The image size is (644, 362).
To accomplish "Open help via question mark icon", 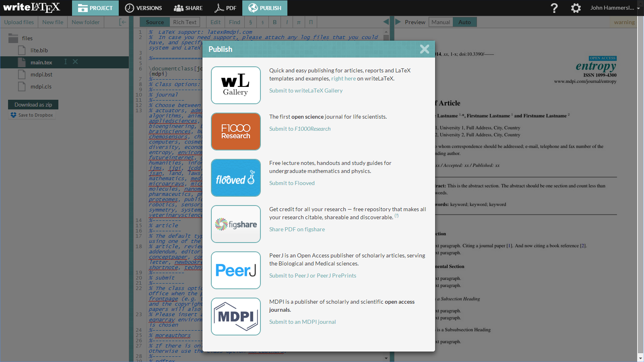I will 554,8.
